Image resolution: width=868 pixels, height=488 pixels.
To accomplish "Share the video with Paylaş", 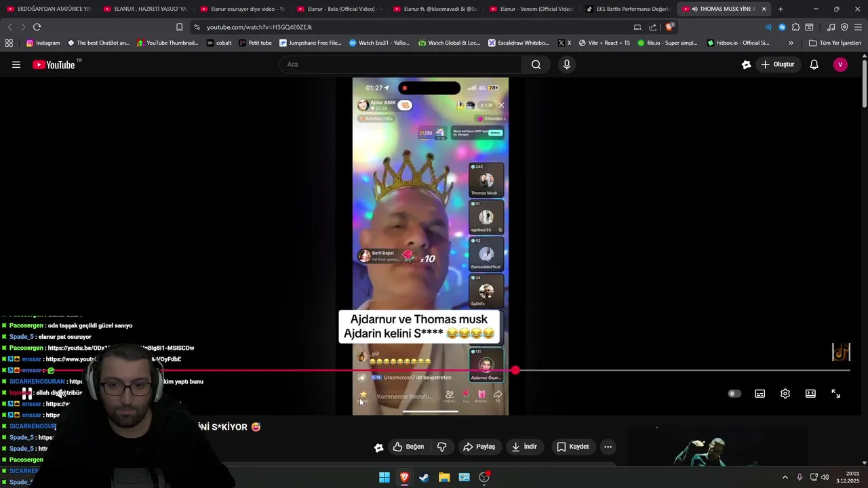I will click(479, 447).
